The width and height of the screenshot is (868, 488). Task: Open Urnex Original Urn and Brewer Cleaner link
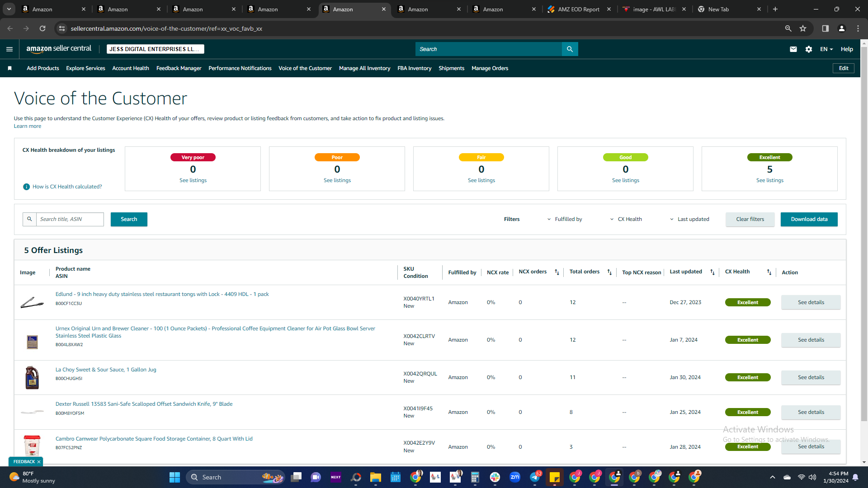[215, 332]
